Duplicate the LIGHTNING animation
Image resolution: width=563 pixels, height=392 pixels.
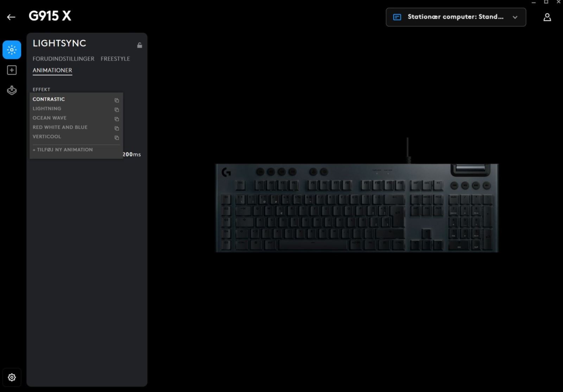(116, 110)
